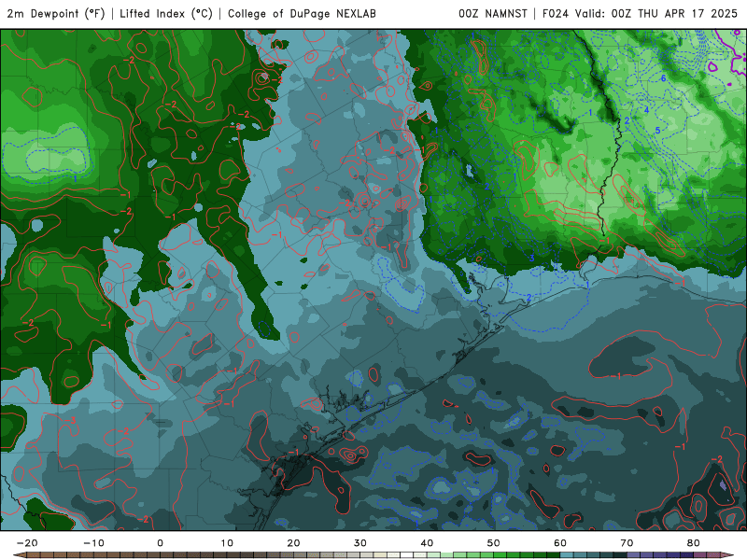Click the red "-3" contour label
This screenshot has height=560, width=747.
72,420
